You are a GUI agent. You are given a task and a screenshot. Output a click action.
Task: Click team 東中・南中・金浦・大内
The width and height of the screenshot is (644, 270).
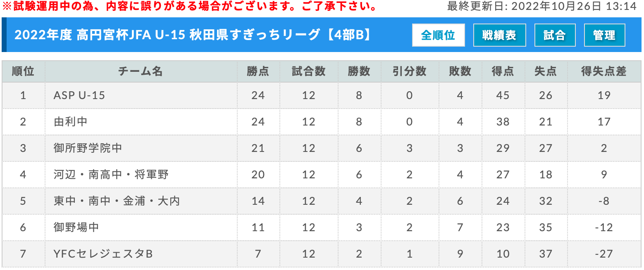pyautogui.click(x=117, y=201)
